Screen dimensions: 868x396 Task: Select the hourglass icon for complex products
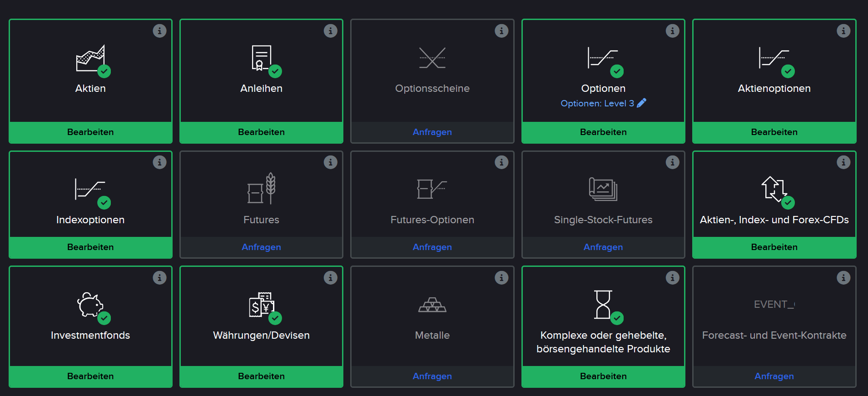[x=603, y=305]
